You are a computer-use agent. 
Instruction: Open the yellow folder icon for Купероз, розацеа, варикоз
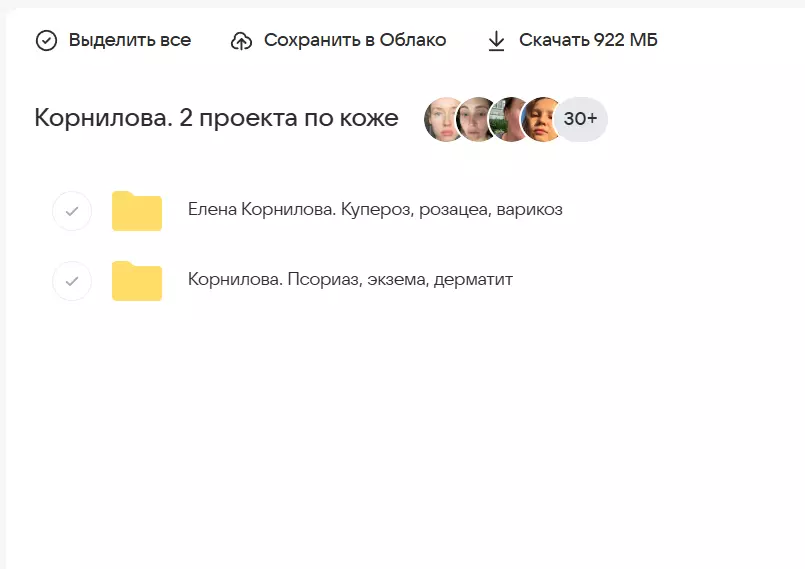click(x=137, y=211)
